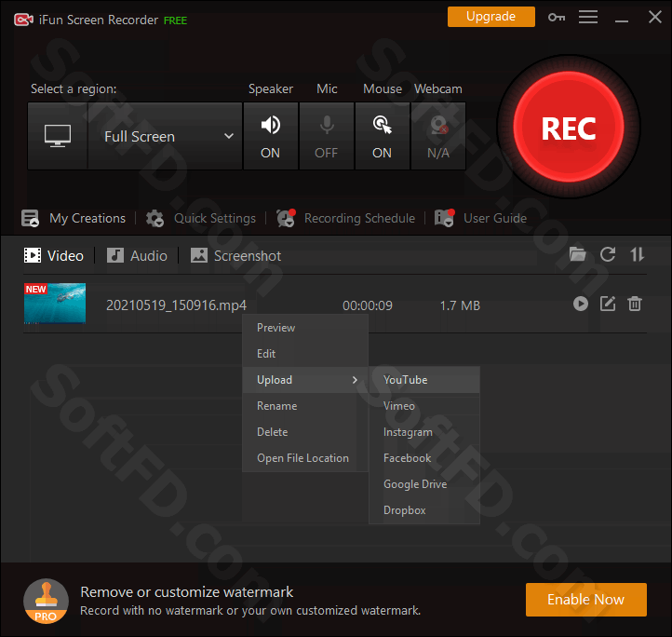Upload to Instagram

424,432
